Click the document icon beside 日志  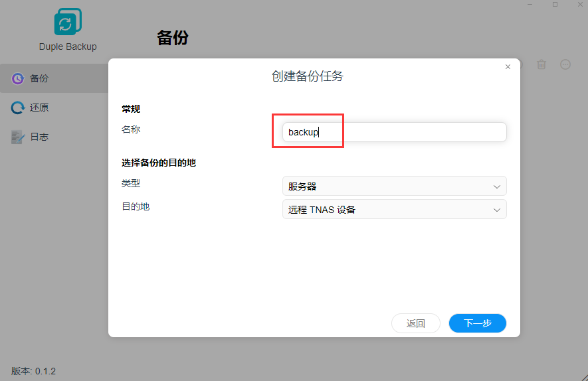pos(18,137)
